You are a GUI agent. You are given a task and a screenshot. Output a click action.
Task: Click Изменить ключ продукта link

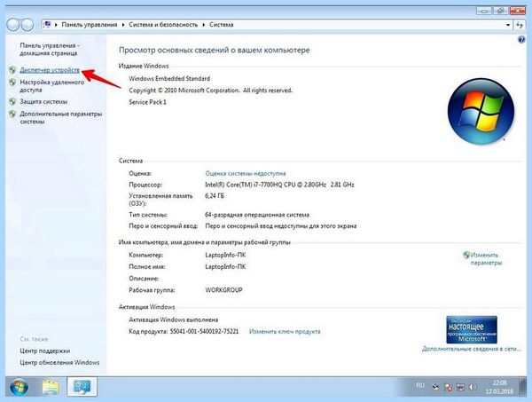(x=285, y=331)
